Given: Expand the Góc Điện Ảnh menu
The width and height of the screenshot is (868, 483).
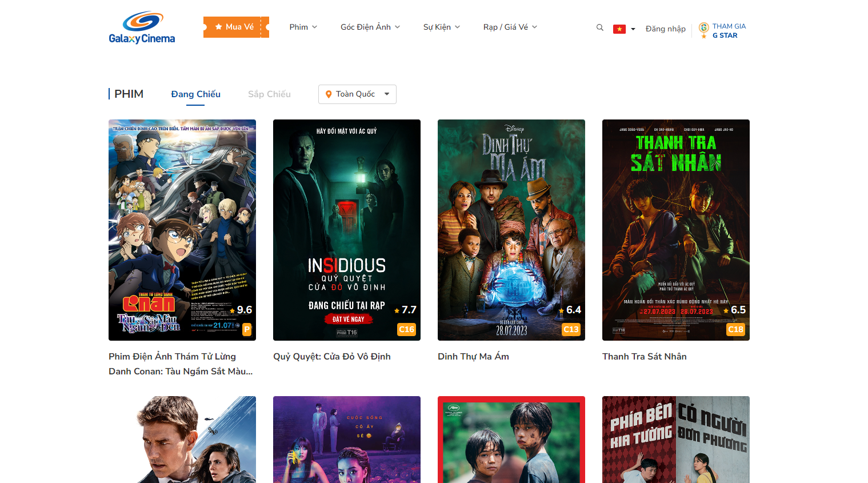Looking at the screenshot, I should tap(370, 27).
